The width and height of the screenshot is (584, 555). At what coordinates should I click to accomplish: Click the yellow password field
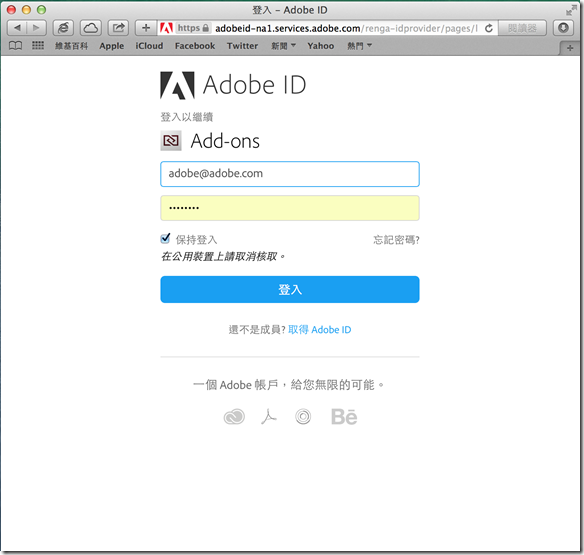coord(290,208)
